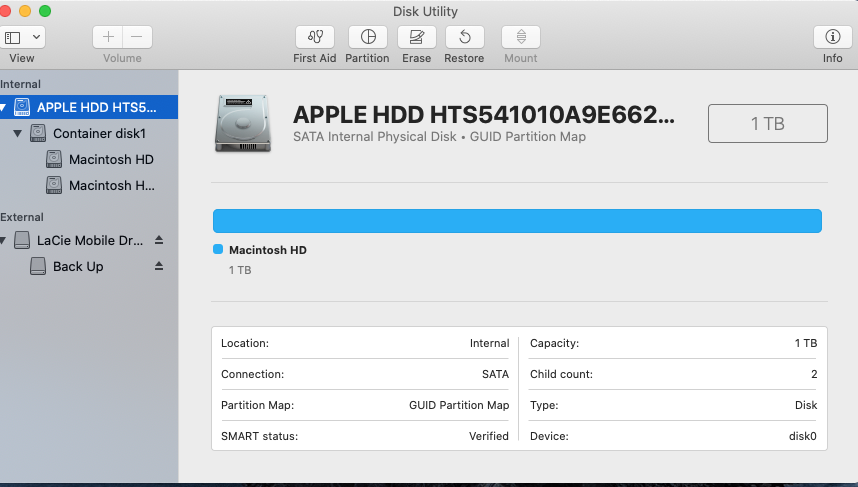Click the APPLE HDD HTS541010A9E662... heading
This screenshot has height=487, width=858.
click(x=484, y=115)
